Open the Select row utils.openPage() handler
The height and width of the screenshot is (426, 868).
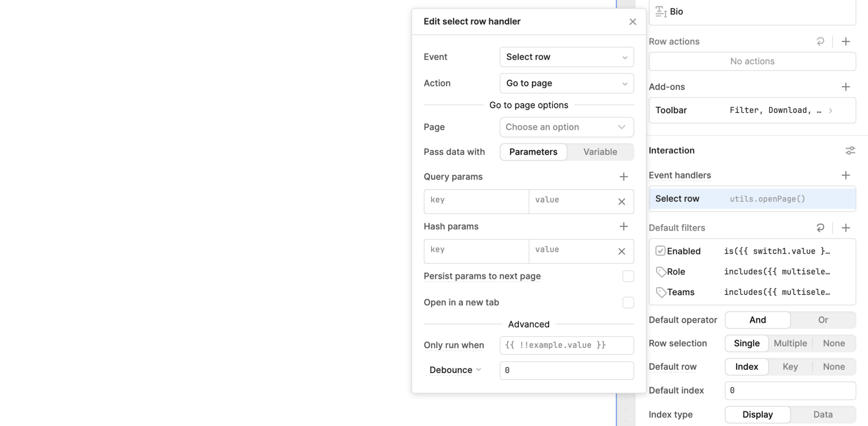[752, 199]
